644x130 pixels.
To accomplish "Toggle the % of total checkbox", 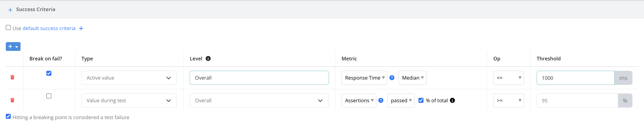I will (x=421, y=100).
